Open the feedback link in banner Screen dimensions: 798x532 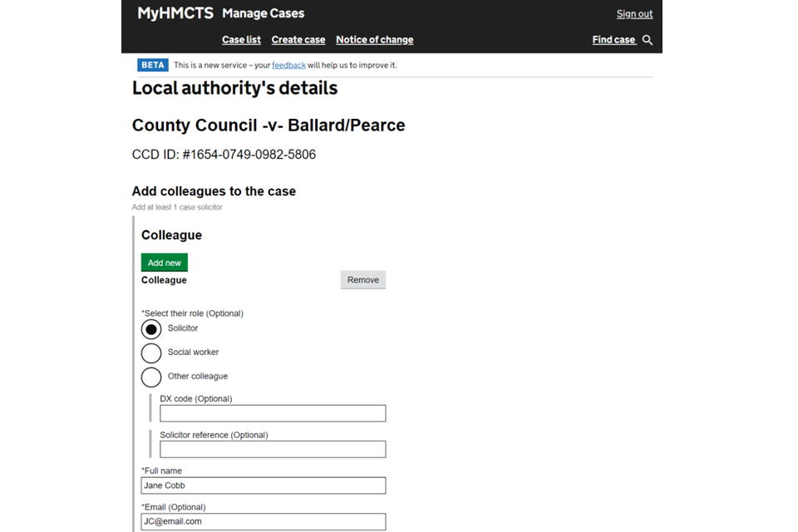[288, 65]
